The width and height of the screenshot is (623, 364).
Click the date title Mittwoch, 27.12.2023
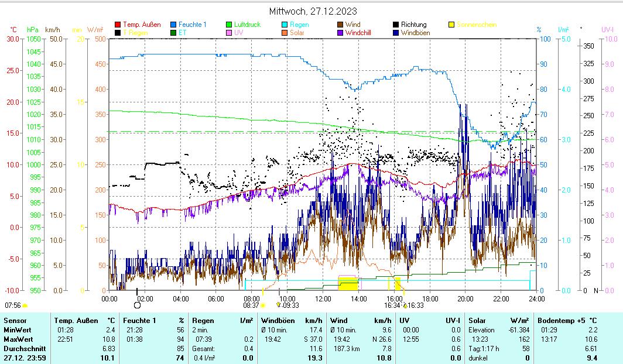tap(313, 11)
